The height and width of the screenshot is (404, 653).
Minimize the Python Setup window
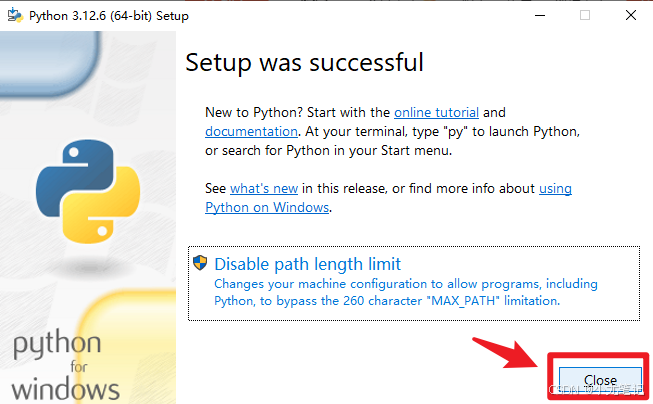point(540,15)
